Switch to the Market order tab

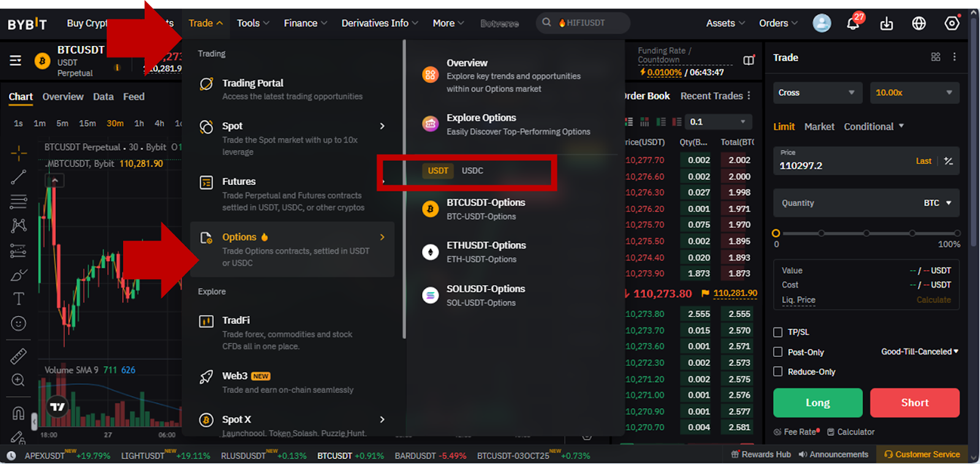click(820, 127)
